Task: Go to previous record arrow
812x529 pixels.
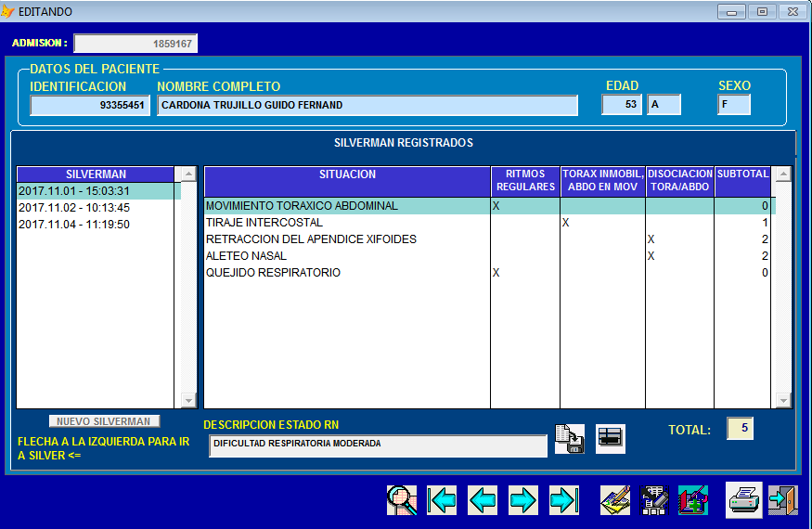Action: 483,500
